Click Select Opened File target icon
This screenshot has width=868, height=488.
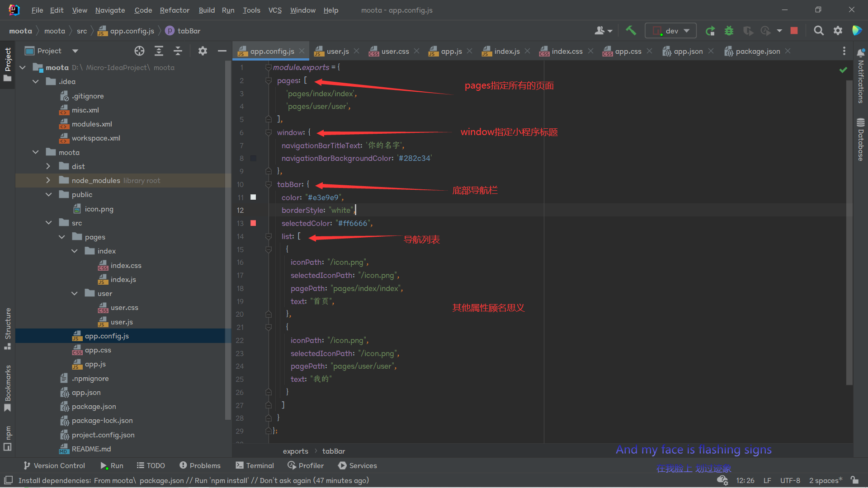139,51
